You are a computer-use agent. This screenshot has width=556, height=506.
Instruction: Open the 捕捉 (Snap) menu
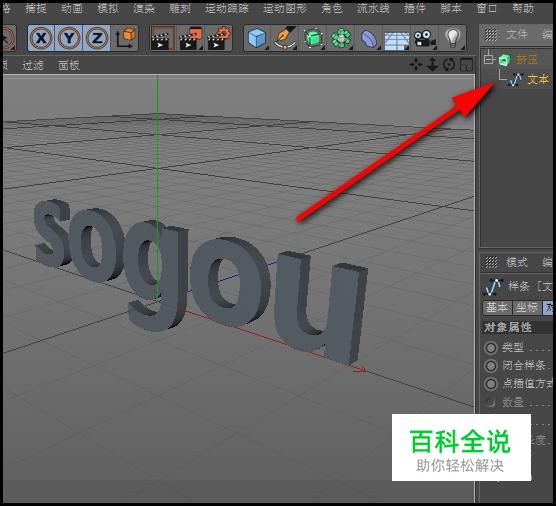(36, 9)
